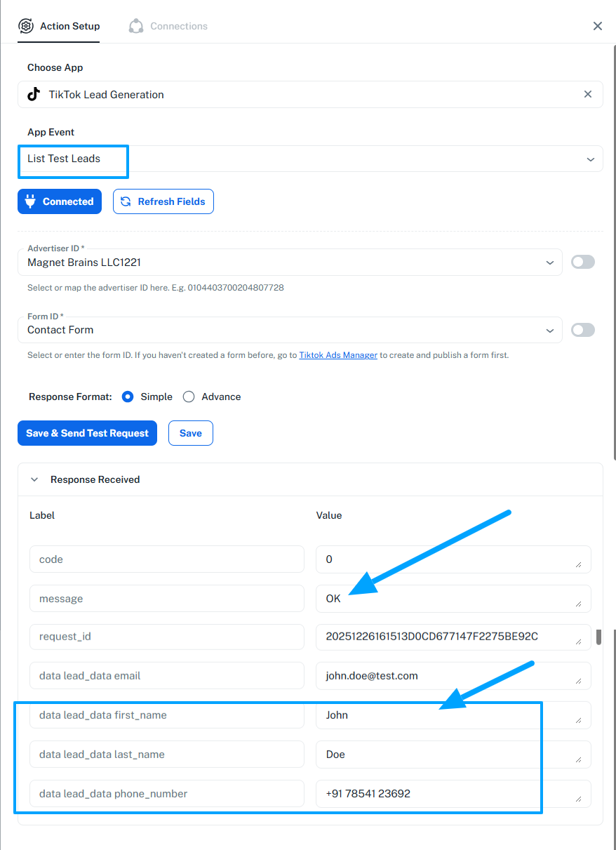The image size is (616, 850).
Task: Switch to the Connections tab
Action: point(178,26)
